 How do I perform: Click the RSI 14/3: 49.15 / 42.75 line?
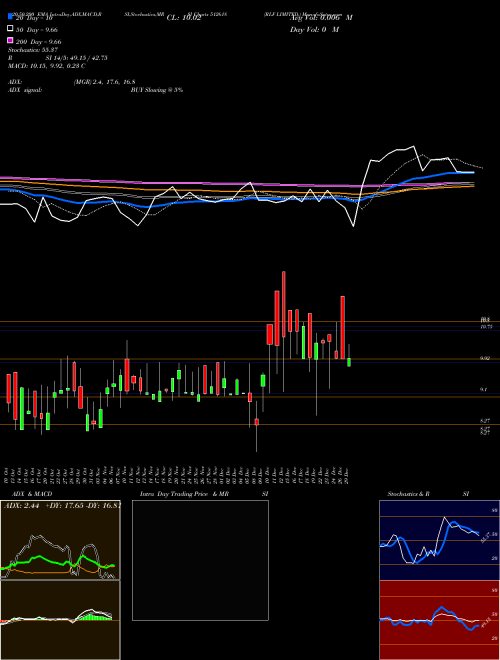58,58
